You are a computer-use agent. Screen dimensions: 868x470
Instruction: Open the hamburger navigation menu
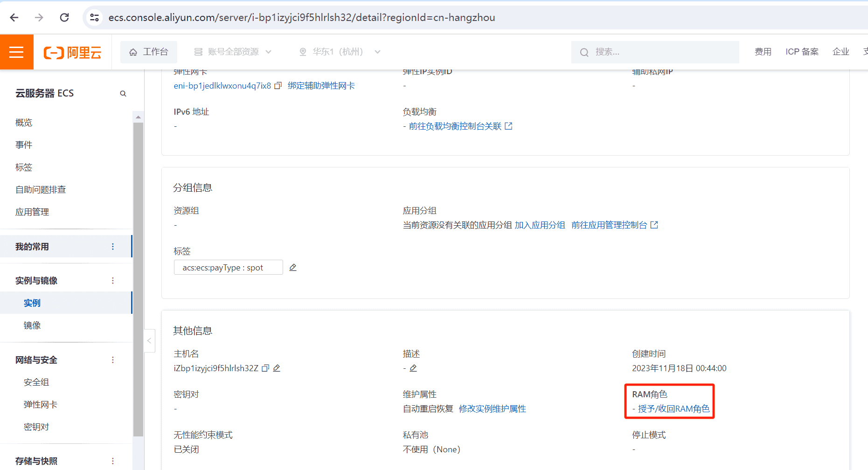pyautogui.click(x=16, y=52)
